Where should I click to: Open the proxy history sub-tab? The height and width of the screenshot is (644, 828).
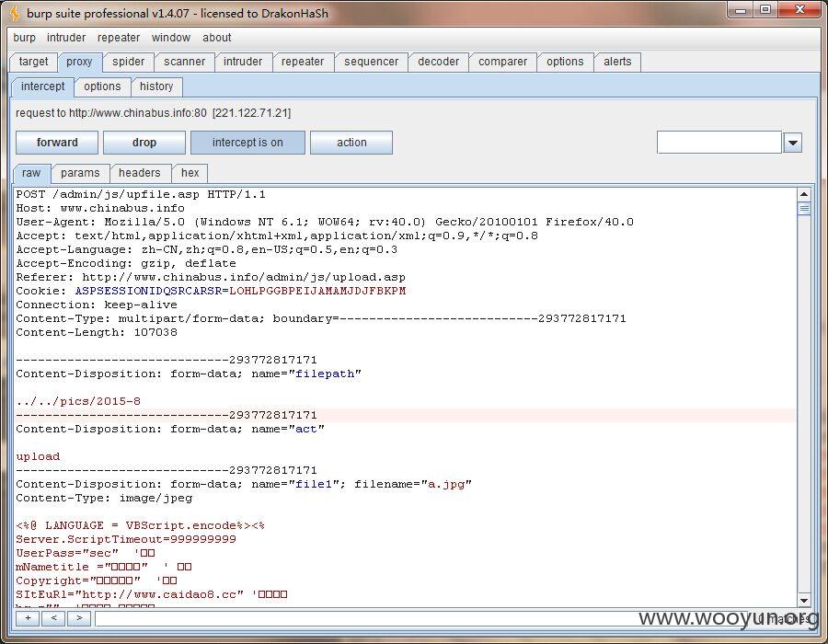pyautogui.click(x=156, y=86)
